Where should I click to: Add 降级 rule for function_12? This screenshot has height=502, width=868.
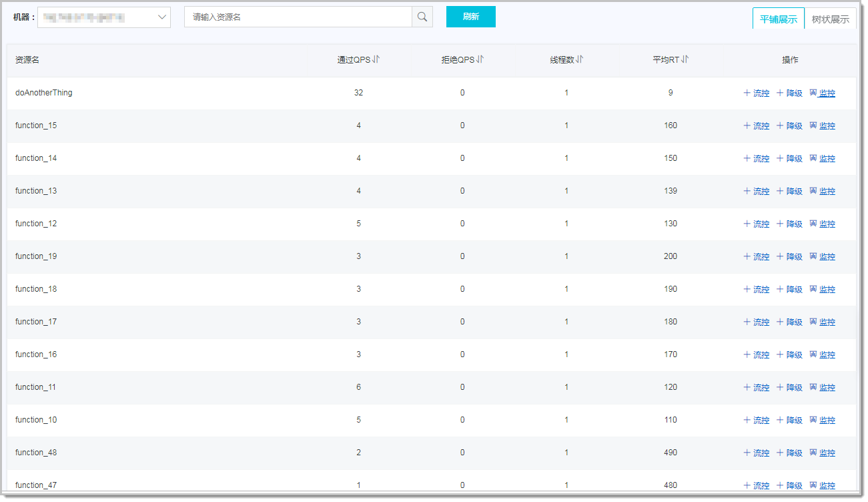coord(789,224)
